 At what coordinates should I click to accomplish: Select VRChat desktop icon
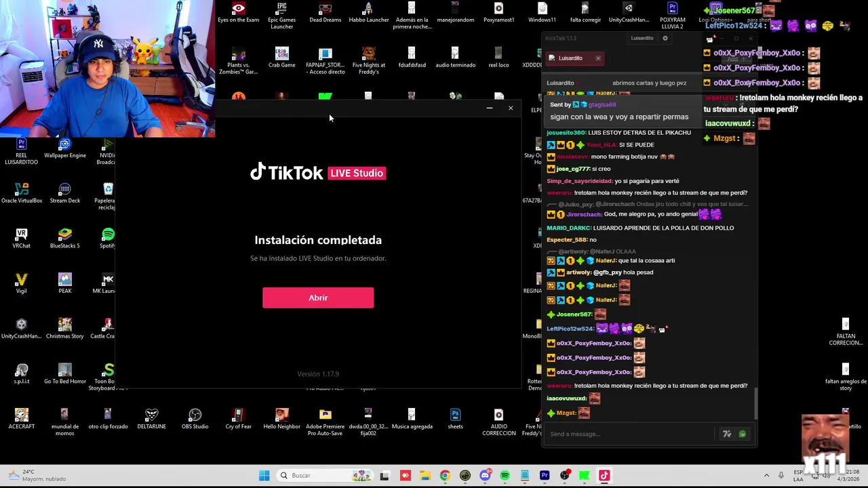22,239
